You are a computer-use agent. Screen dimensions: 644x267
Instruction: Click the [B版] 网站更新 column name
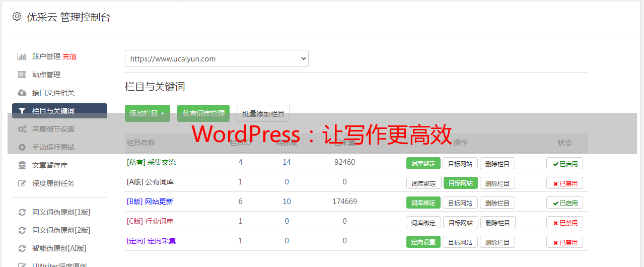click(150, 202)
